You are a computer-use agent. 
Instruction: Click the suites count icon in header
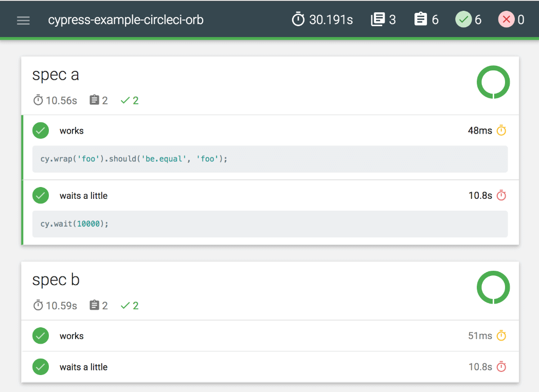tap(378, 20)
